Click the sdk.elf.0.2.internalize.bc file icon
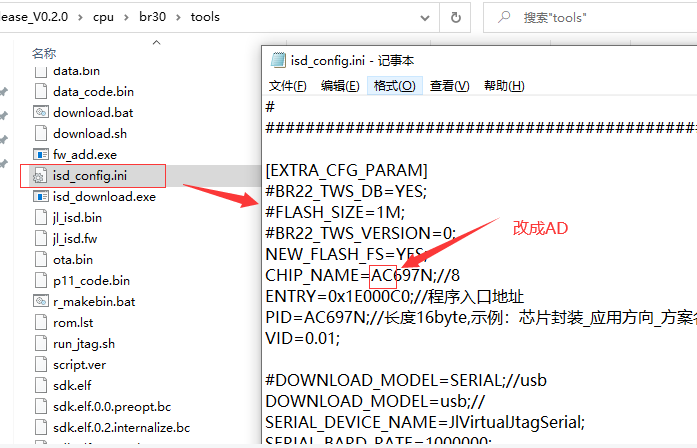 coord(41,427)
